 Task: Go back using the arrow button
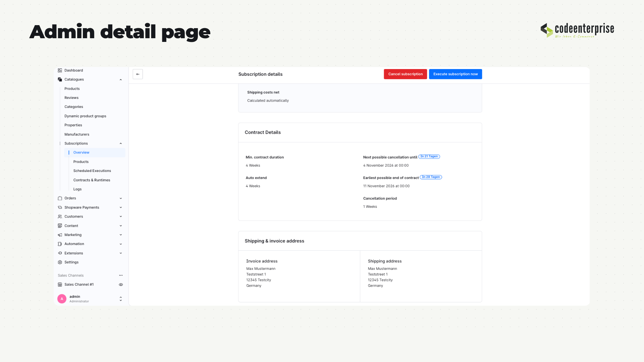[x=138, y=74]
